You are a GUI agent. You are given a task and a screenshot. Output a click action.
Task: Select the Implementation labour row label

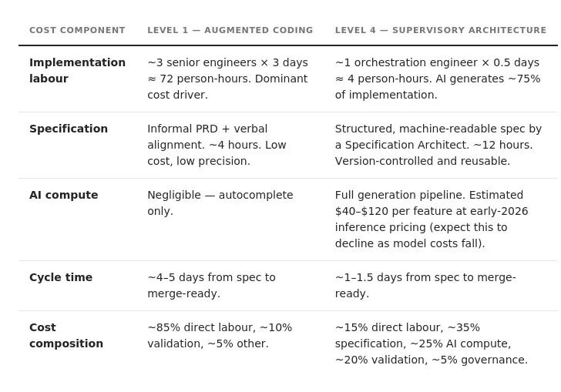pyautogui.click(x=77, y=70)
